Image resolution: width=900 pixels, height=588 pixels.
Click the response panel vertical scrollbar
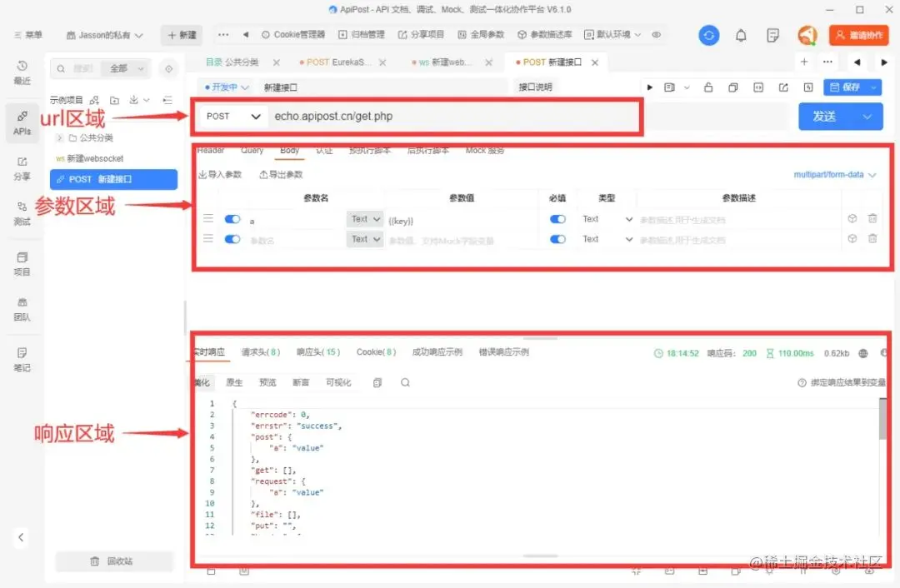pos(882,419)
